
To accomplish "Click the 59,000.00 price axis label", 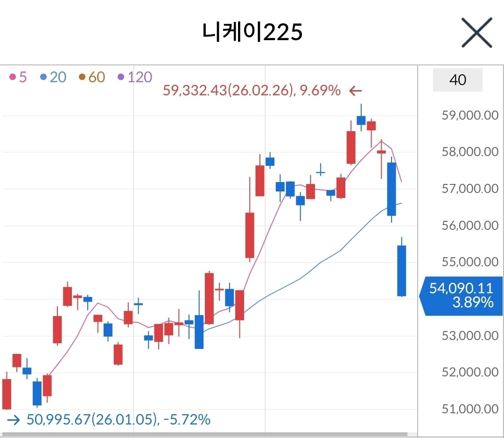I will 469,115.
